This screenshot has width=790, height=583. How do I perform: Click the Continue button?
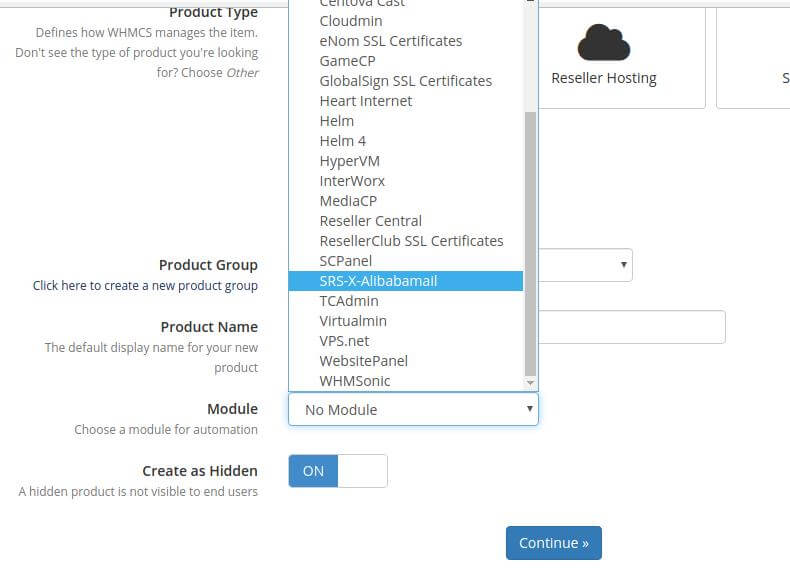coord(554,543)
